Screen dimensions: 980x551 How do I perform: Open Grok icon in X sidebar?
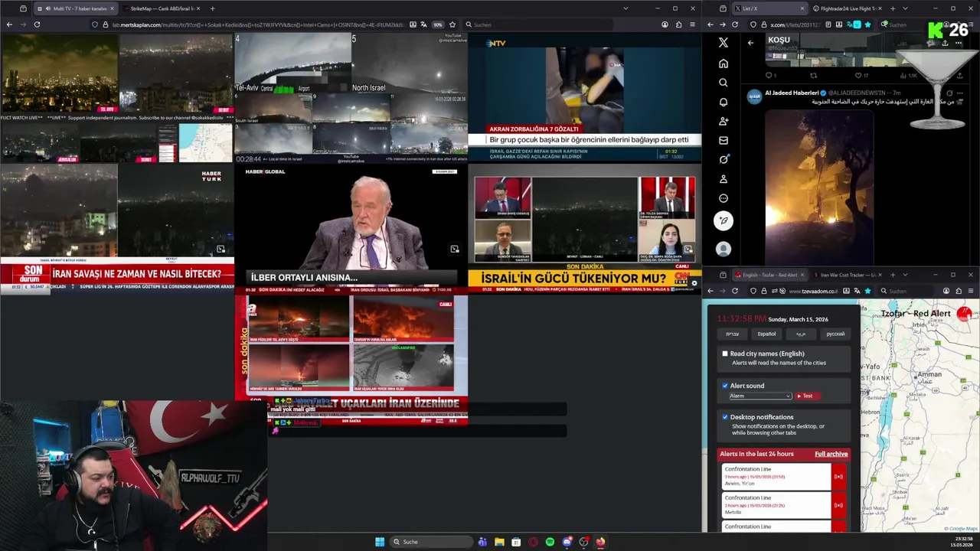click(724, 159)
